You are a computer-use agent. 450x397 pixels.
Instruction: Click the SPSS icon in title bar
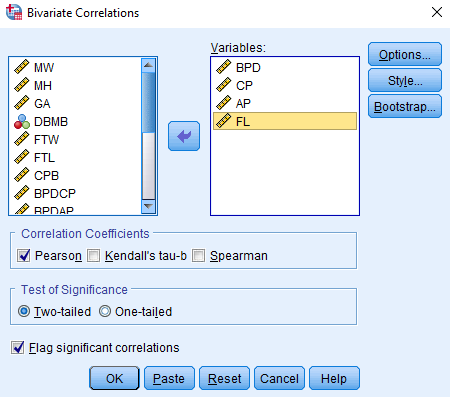(x=14, y=12)
